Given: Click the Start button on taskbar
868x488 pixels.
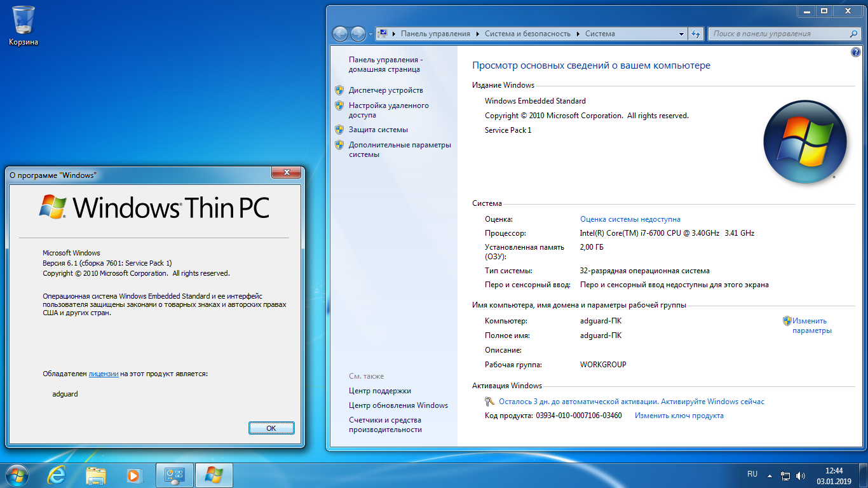Looking at the screenshot, I should [16, 475].
